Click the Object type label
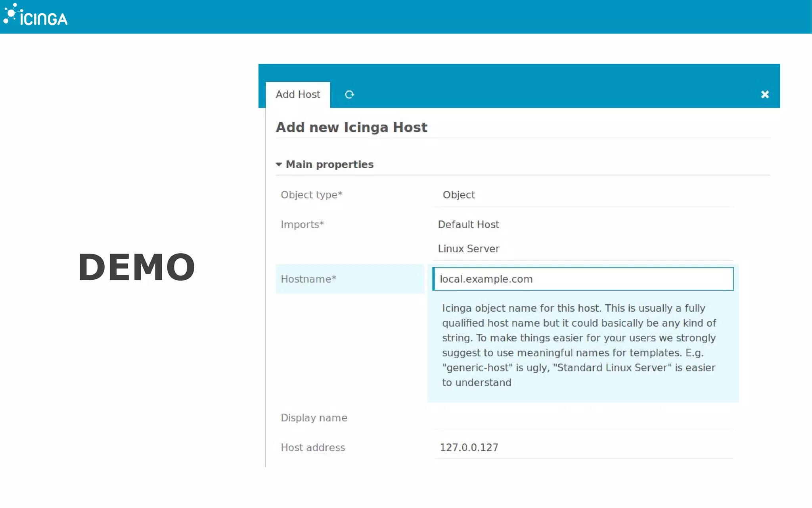Screen dimensions: 812x508 tap(311, 195)
